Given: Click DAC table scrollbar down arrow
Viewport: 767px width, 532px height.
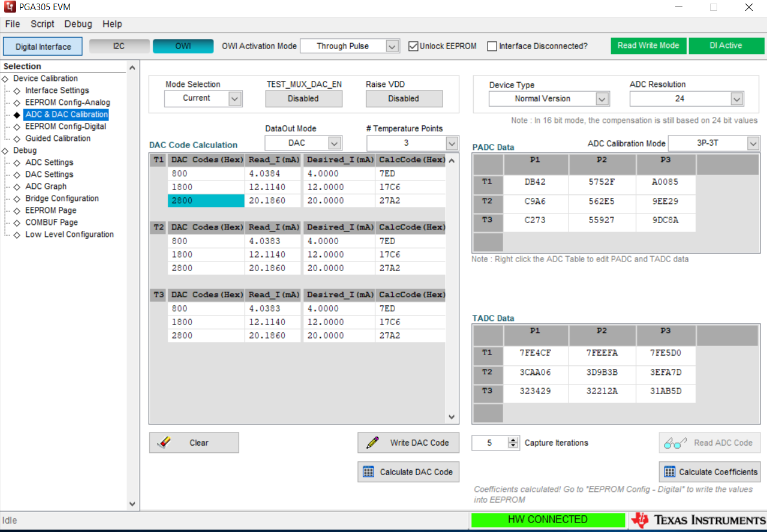Looking at the screenshot, I should [x=452, y=417].
